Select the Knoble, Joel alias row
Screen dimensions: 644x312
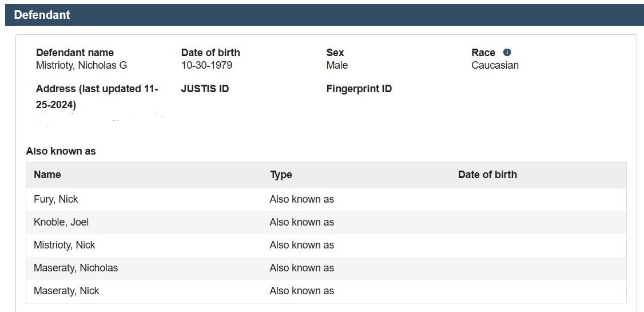click(x=326, y=222)
